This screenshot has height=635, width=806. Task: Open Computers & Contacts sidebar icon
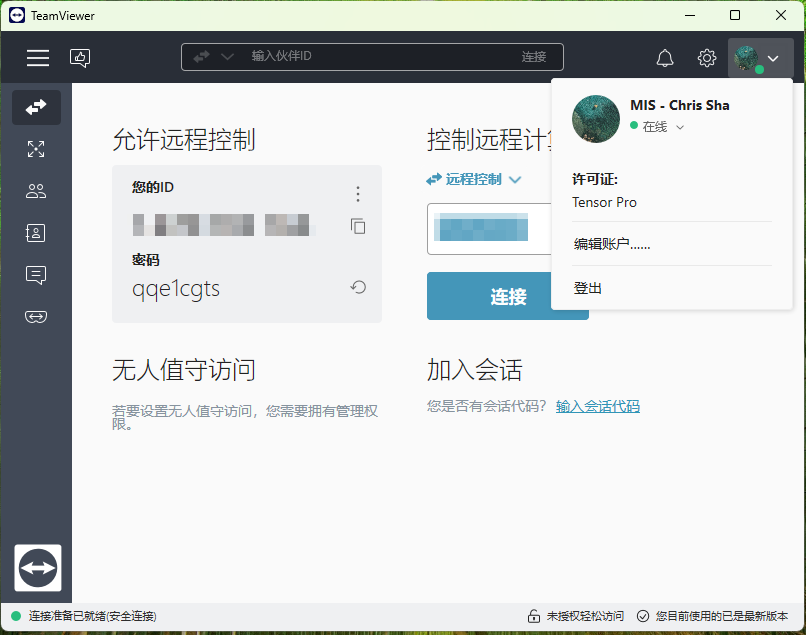pyautogui.click(x=36, y=233)
